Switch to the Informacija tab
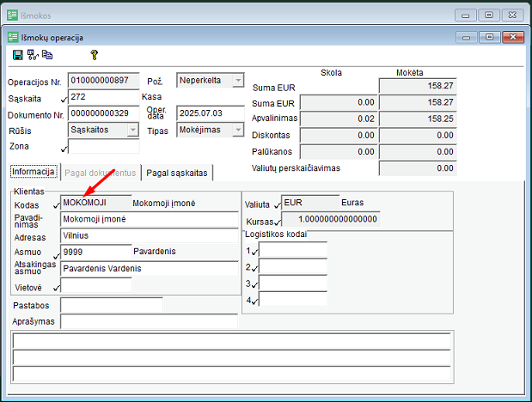Screen dimensions: 532x402 [34, 172]
